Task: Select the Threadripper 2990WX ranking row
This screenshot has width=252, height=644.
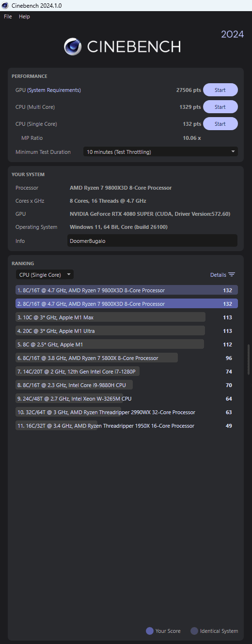Action: [x=126, y=412]
